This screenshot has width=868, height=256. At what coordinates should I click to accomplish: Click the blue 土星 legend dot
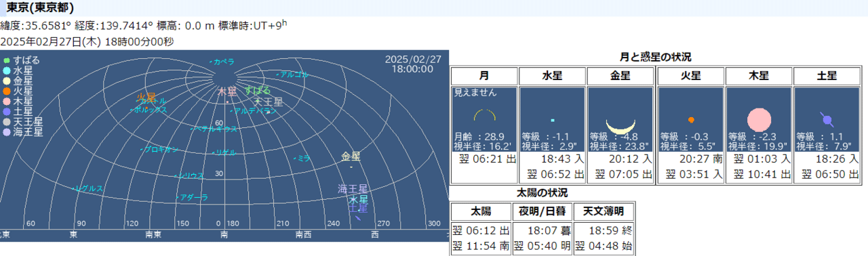click(x=7, y=111)
